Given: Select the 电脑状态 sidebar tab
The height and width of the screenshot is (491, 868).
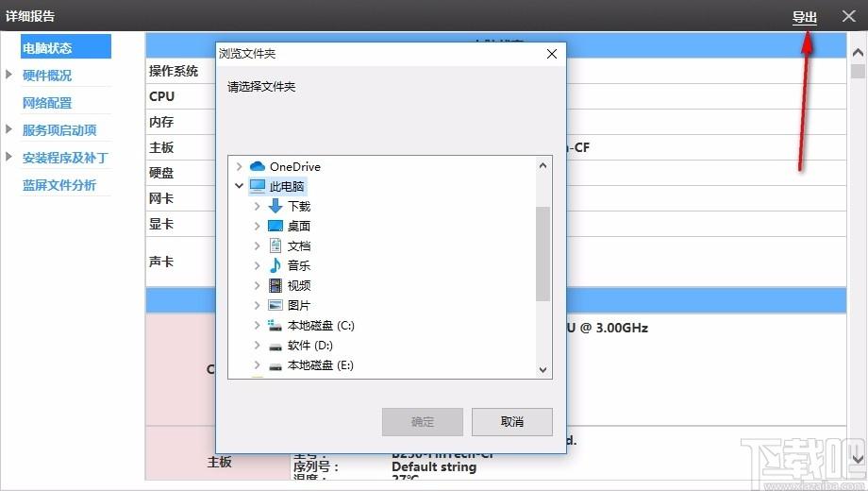Looking at the screenshot, I should click(66, 47).
